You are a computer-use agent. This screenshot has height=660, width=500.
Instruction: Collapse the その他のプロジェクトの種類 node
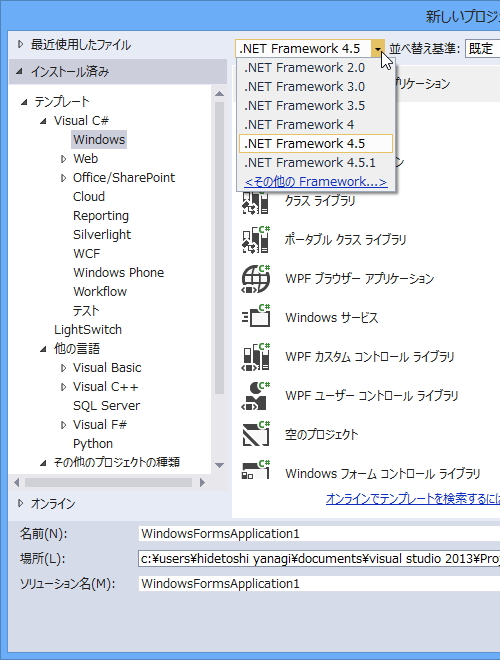43,463
